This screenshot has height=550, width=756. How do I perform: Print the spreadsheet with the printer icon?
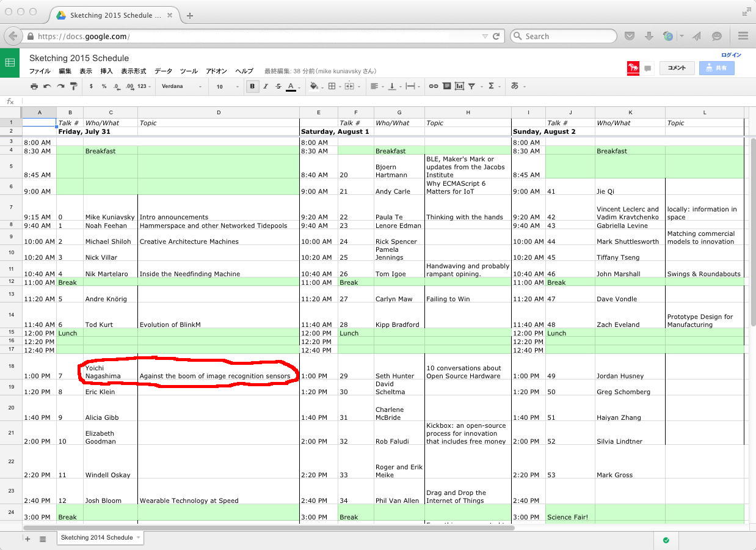click(34, 87)
